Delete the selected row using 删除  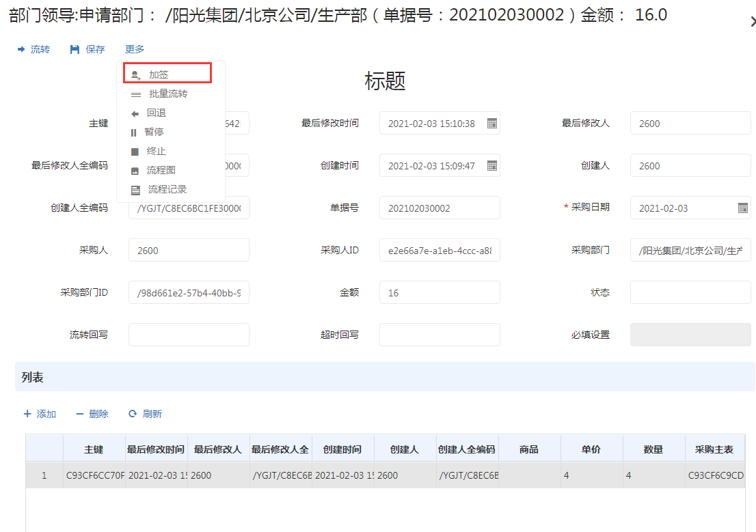pos(92,414)
